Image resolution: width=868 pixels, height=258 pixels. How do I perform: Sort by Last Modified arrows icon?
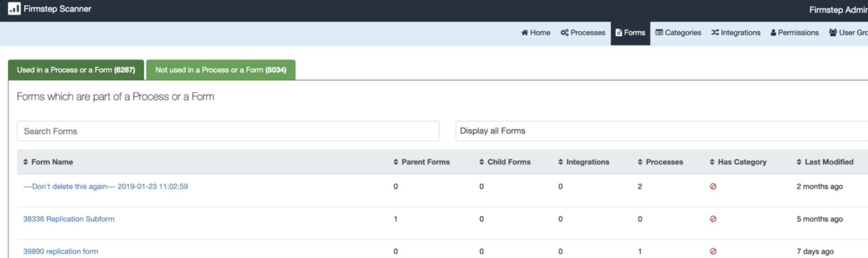click(799, 162)
